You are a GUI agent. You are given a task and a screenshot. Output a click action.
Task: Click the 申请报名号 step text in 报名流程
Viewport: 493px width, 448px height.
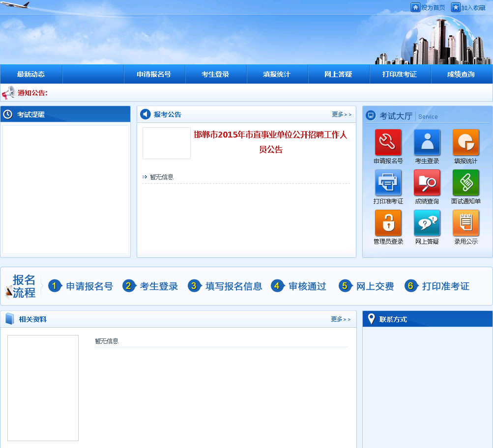(x=89, y=286)
